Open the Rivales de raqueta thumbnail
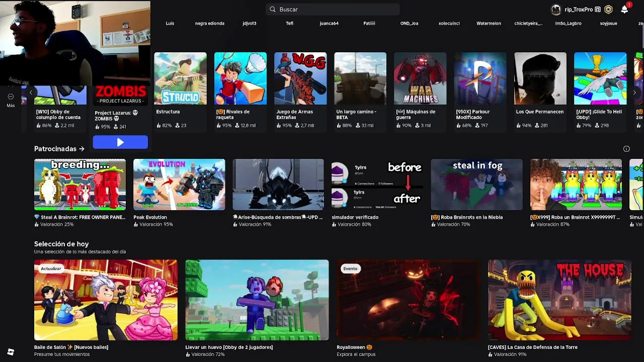 [x=240, y=78]
